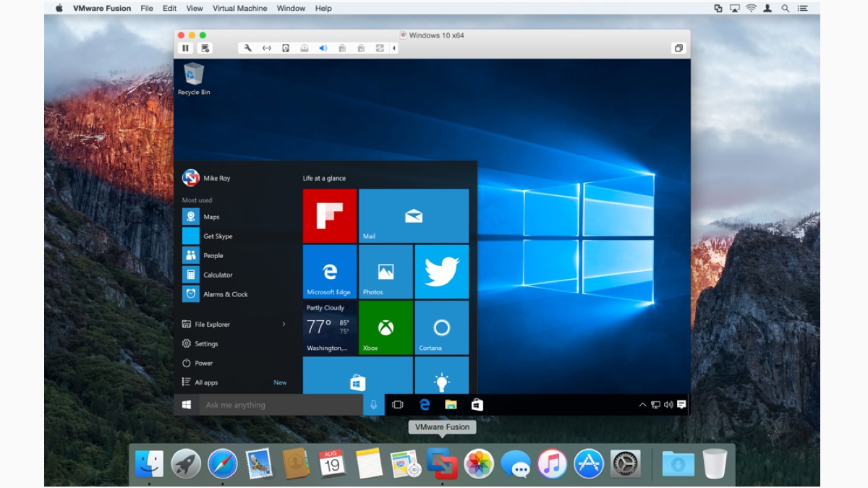The width and height of the screenshot is (868, 488).
Task: Take a snapshot with the toolbar snapshot icon
Action: (205, 48)
